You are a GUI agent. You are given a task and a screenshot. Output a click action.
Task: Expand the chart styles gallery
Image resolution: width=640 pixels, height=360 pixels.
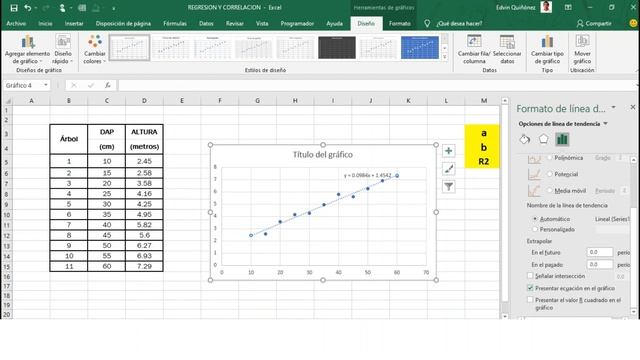445,57
